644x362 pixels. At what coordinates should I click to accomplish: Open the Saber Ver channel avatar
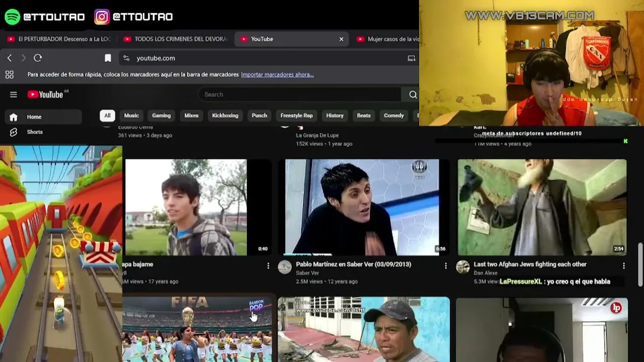click(x=285, y=267)
